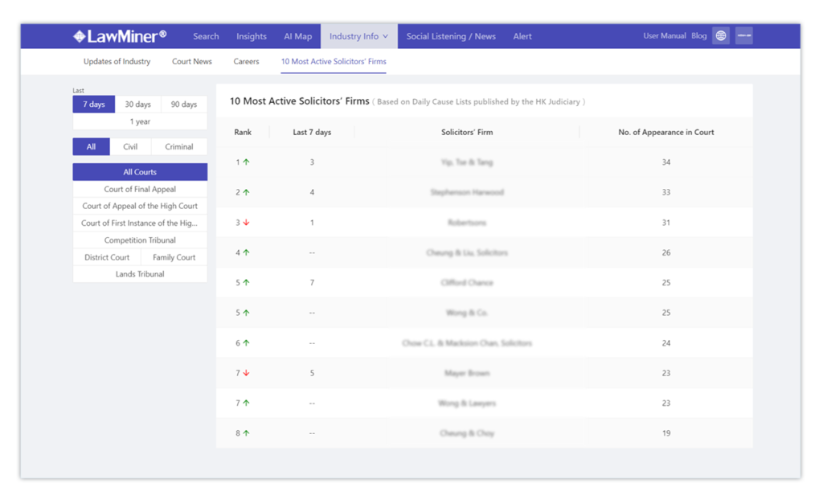Click the LawMiner logo
The width and height of the screenshot is (823, 504).
[x=120, y=36]
